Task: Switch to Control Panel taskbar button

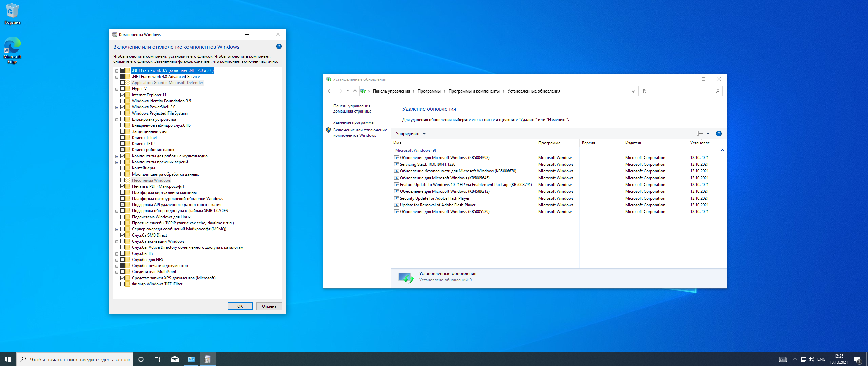Action: point(191,359)
